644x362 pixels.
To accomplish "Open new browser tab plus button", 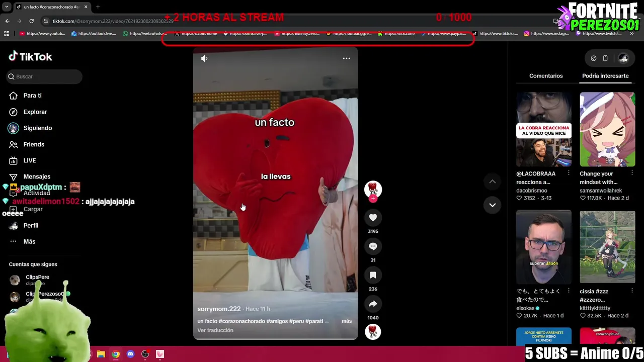I will coord(98,7).
